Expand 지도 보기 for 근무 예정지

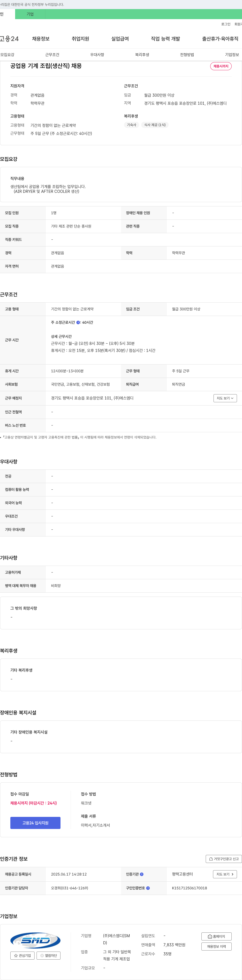tap(225, 398)
